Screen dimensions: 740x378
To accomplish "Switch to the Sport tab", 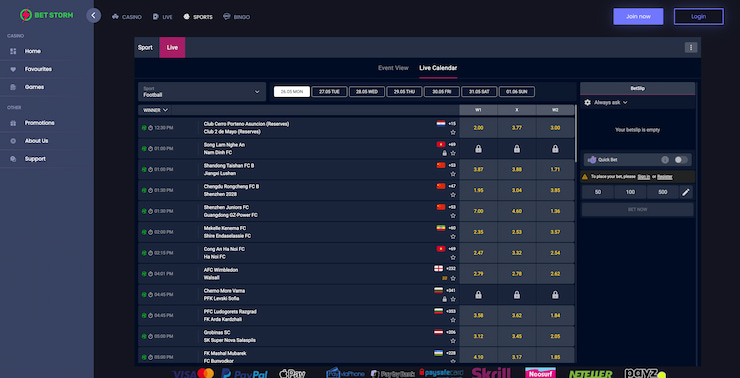I will (145, 47).
